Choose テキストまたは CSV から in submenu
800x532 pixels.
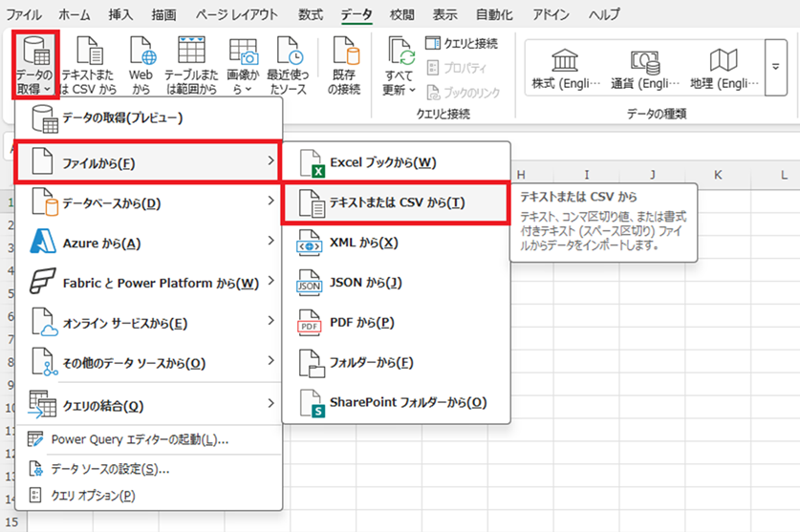pos(396,203)
